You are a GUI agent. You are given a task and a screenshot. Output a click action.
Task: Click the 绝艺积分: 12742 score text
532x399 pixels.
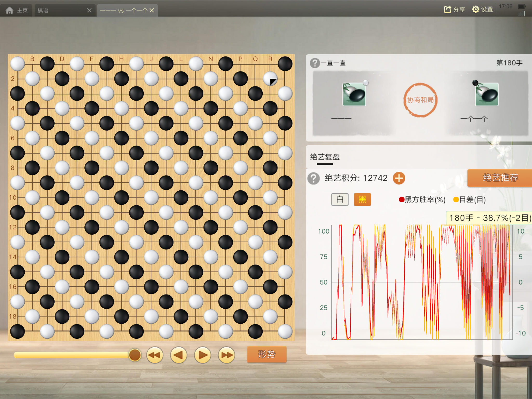(x=356, y=178)
